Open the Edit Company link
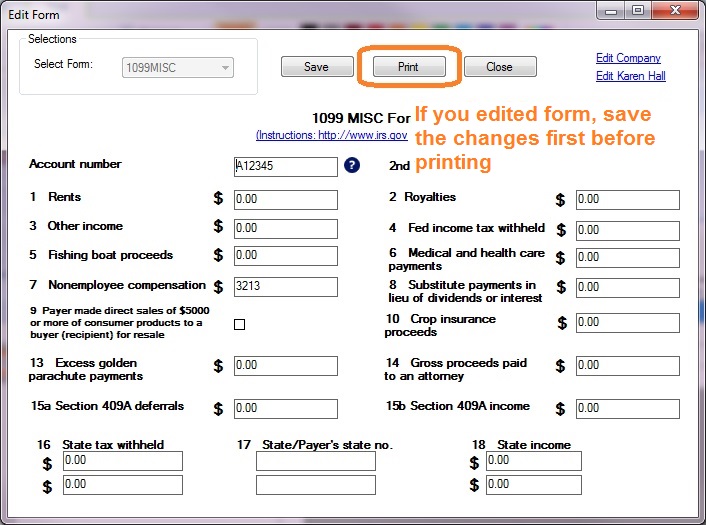Screen dimensions: 706x525 (x=628, y=58)
